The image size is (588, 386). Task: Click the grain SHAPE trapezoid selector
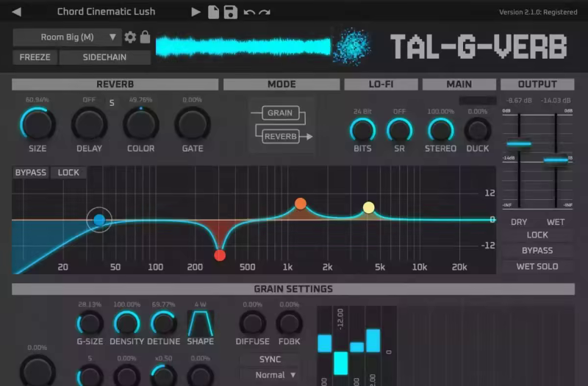201,324
